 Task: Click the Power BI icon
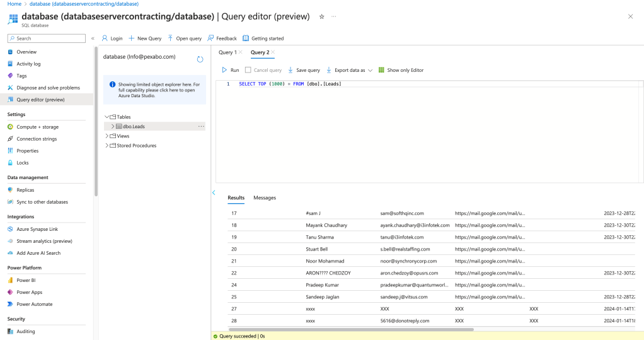10,280
